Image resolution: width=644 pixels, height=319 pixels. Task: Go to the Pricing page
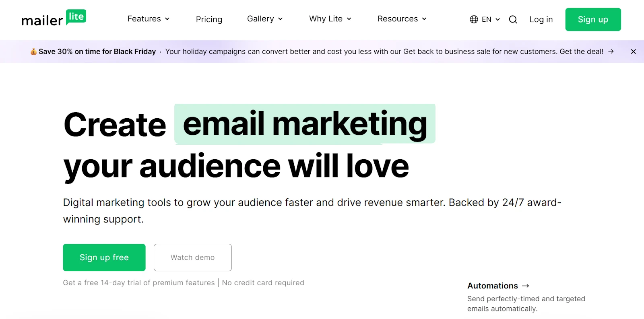click(209, 19)
